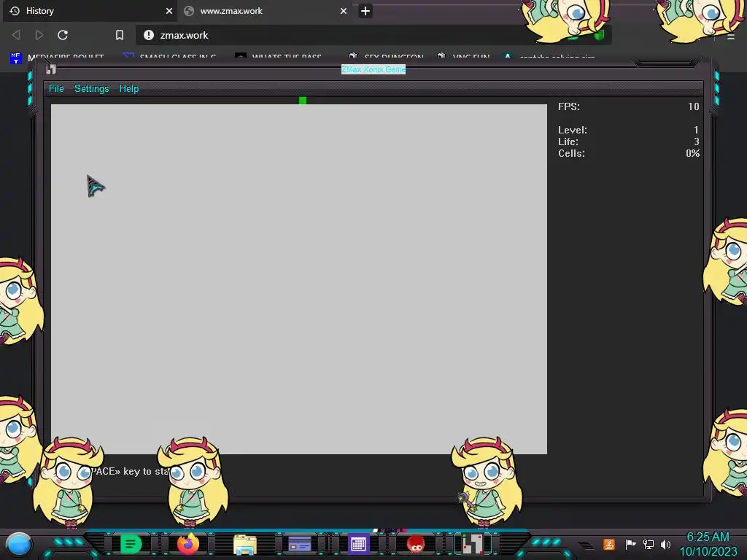
Task: Open the purple grid app on taskbar
Action: click(358, 544)
